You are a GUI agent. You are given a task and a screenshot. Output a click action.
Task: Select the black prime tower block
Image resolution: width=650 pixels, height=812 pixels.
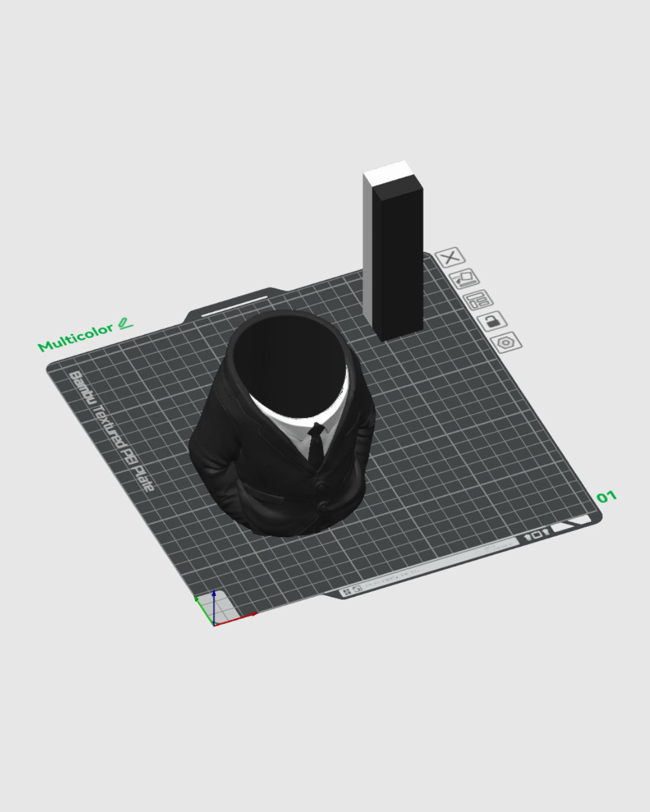point(398,265)
